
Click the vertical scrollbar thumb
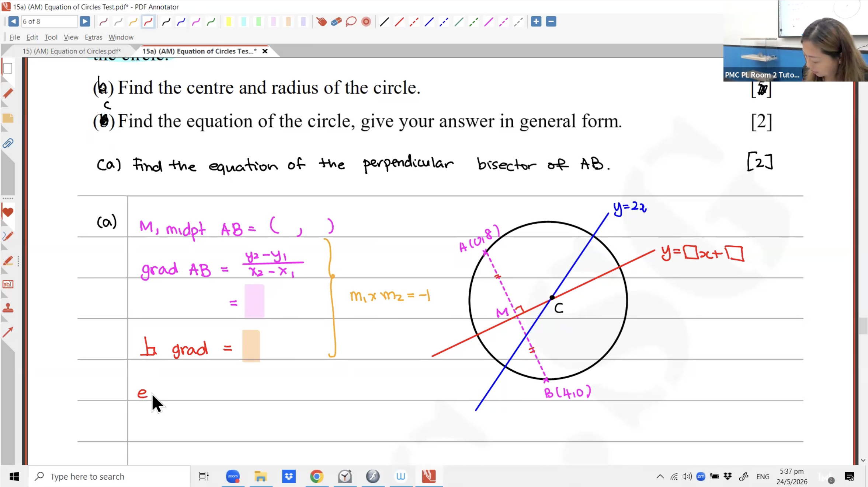click(x=863, y=326)
